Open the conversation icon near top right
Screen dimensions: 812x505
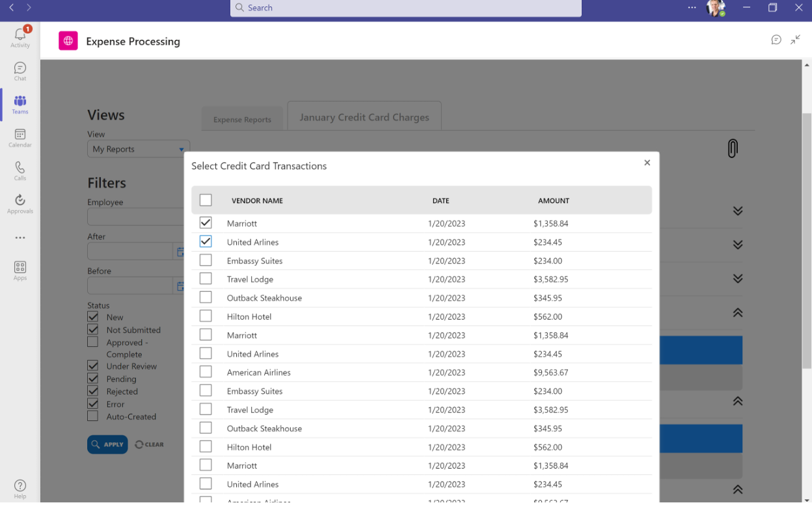tap(776, 40)
